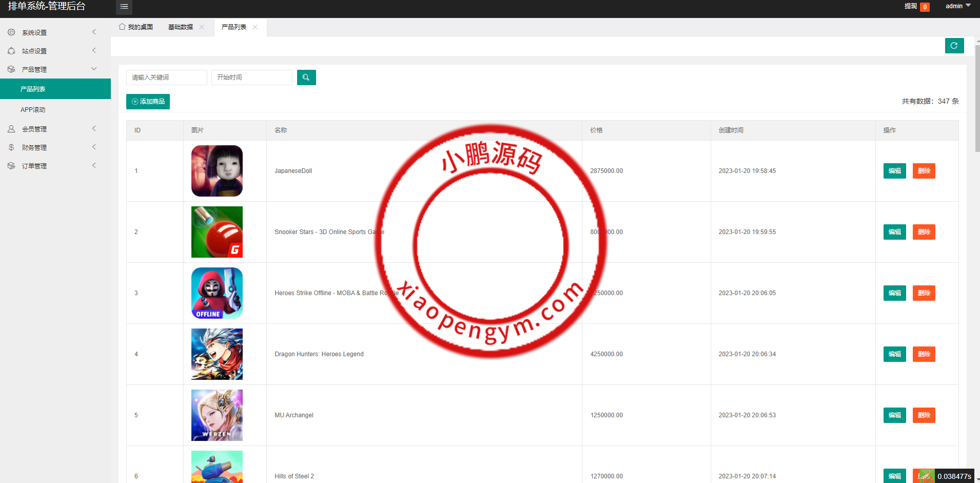Click the 添加商品 button

click(148, 102)
